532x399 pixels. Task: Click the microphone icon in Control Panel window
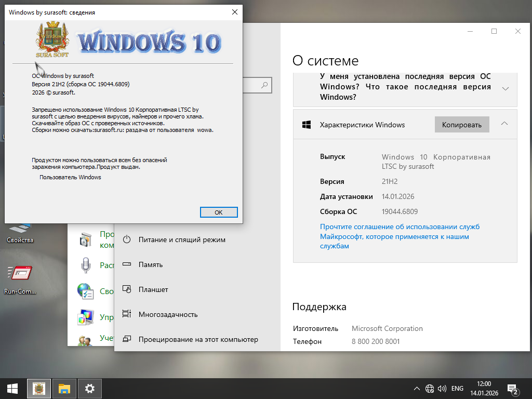(x=86, y=265)
